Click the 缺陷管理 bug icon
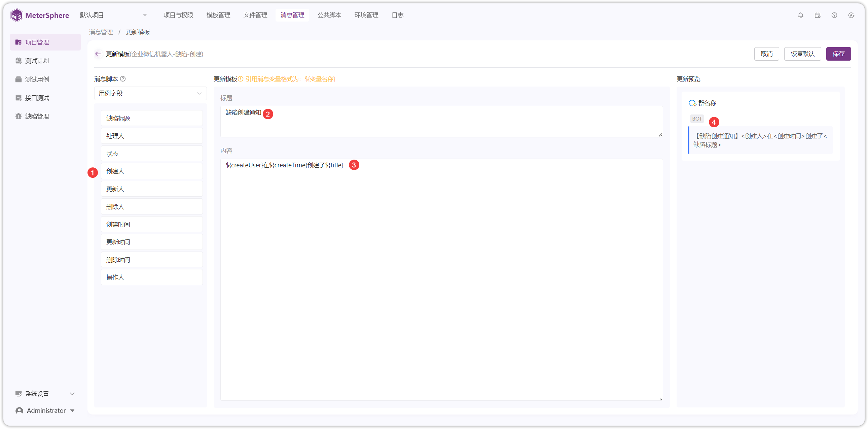Viewport: 868px width, 429px height. (x=19, y=117)
